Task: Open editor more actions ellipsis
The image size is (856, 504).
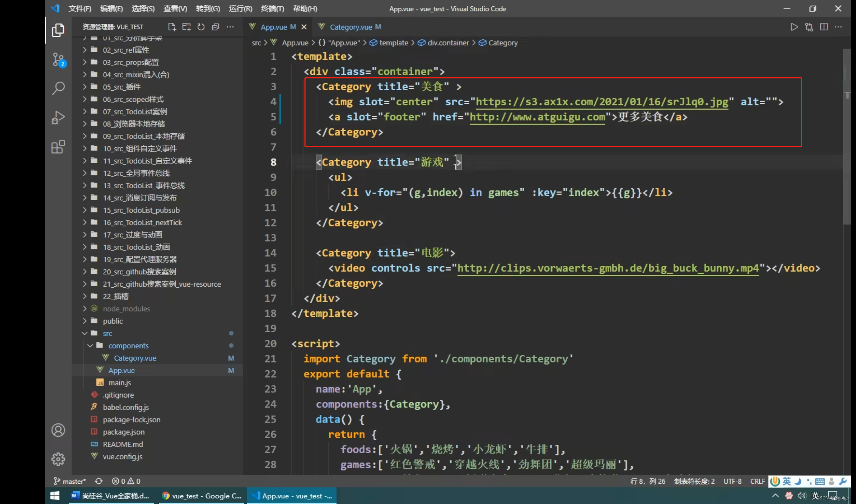Action: click(838, 27)
